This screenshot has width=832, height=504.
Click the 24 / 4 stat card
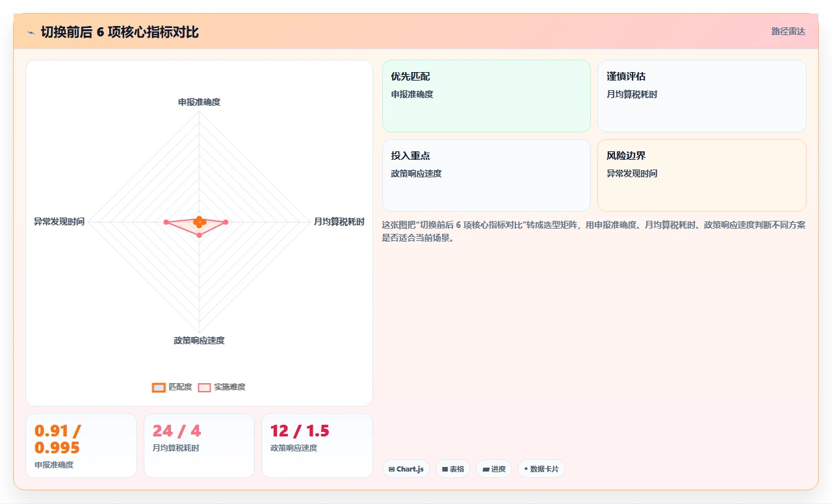199,446
